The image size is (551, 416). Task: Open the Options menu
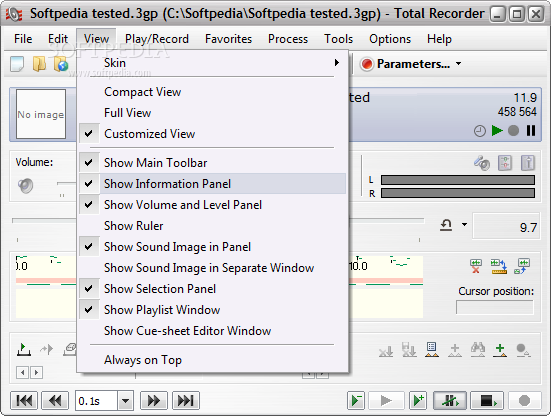tap(390, 39)
